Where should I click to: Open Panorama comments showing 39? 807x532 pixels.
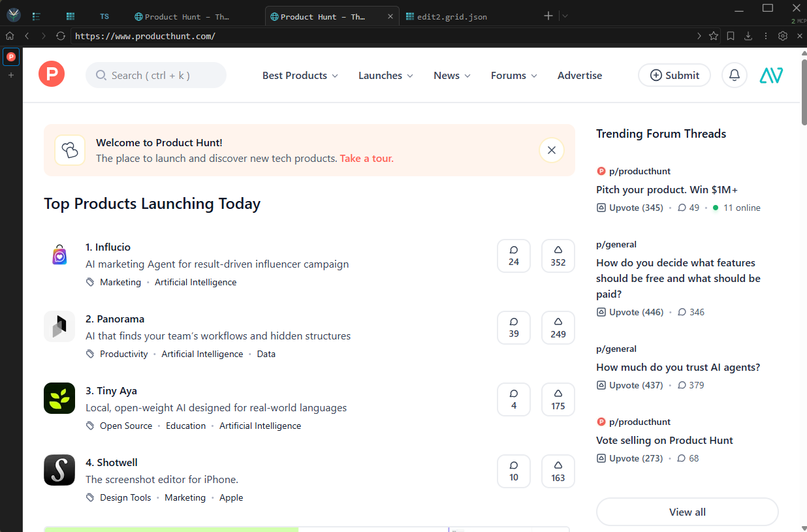point(514,328)
